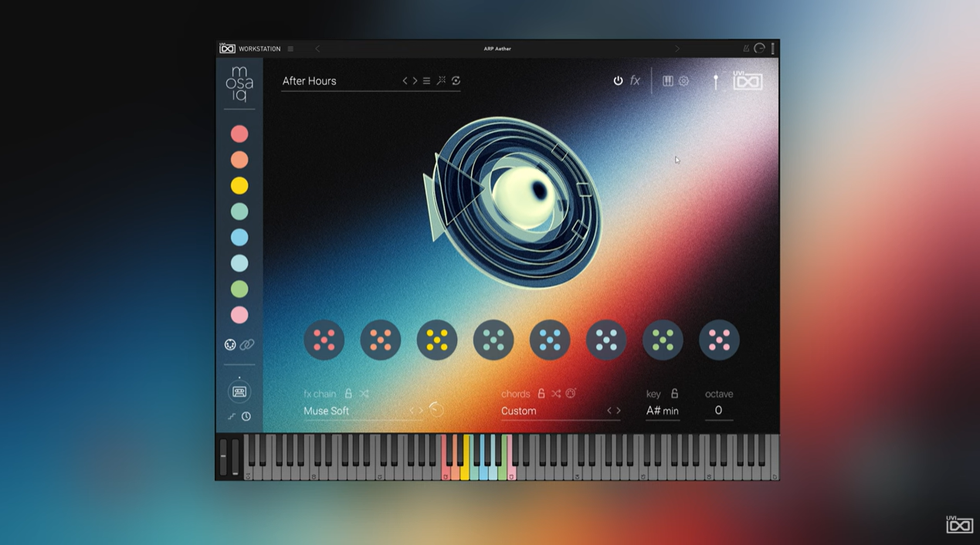Screen dimensions: 980x545
Task: Trigger the sky blue five-dot pad
Action: tap(550, 340)
